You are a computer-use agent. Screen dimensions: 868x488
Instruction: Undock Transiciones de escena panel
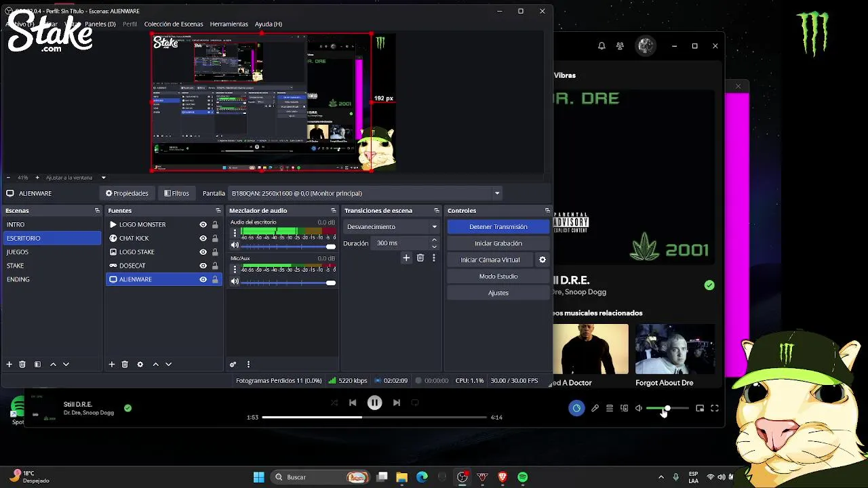pos(436,211)
